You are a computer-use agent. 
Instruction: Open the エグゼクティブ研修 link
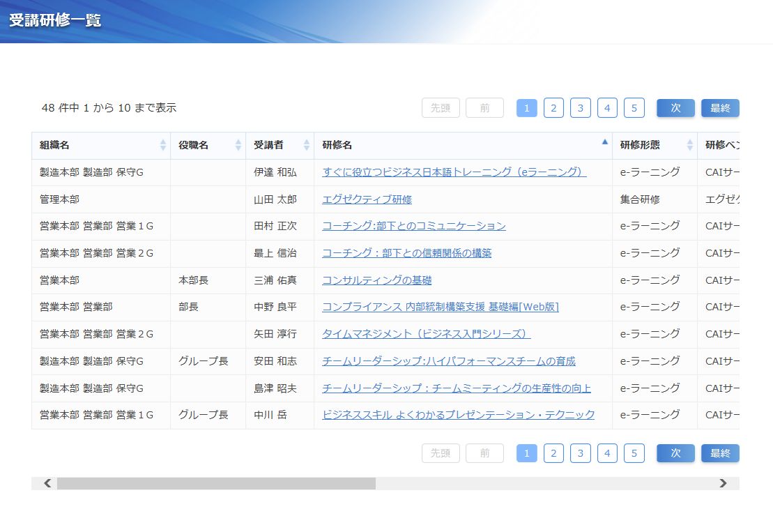click(x=367, y=199)
